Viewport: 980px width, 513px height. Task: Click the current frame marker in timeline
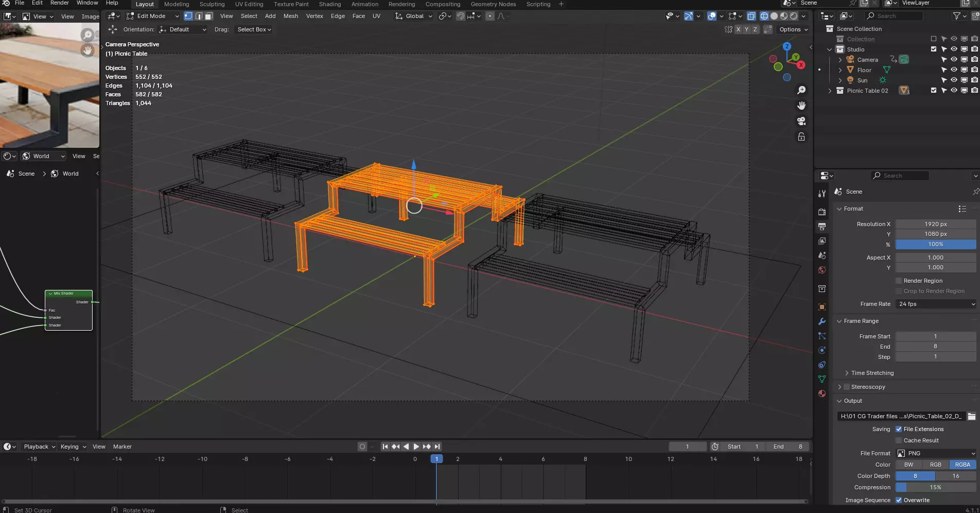[436, 459]
